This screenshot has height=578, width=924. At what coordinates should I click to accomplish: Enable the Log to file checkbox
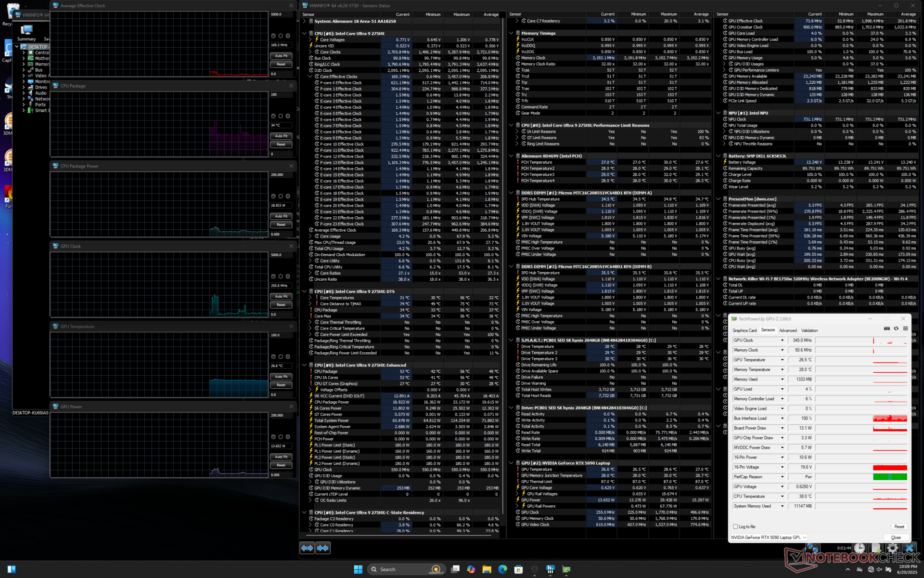735,526
